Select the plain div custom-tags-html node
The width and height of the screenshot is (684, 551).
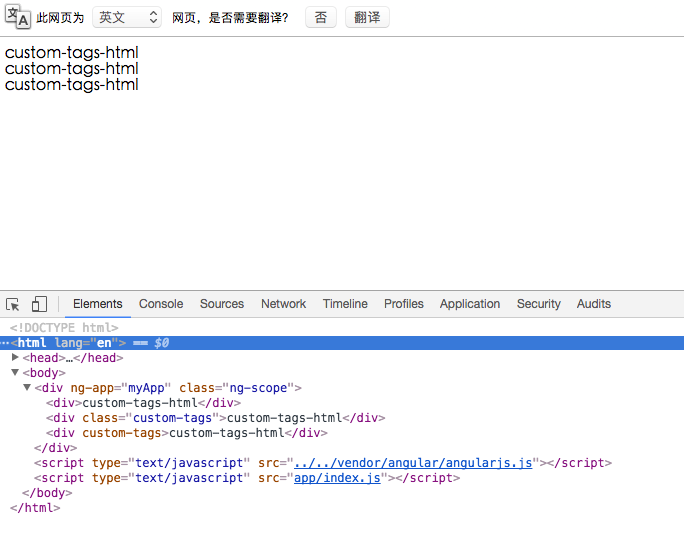144,403
